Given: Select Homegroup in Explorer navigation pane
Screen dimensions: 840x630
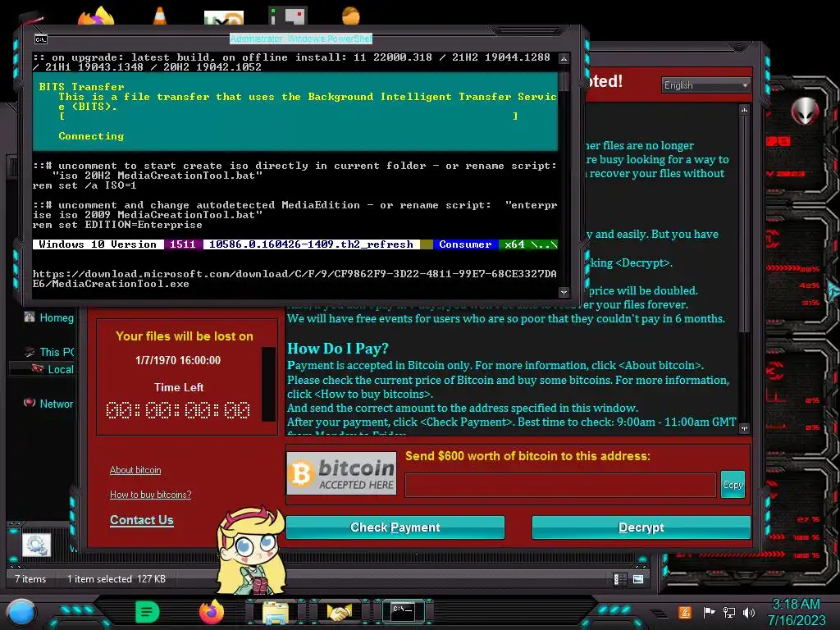Looking at the screenshot, I should [48, 317].
